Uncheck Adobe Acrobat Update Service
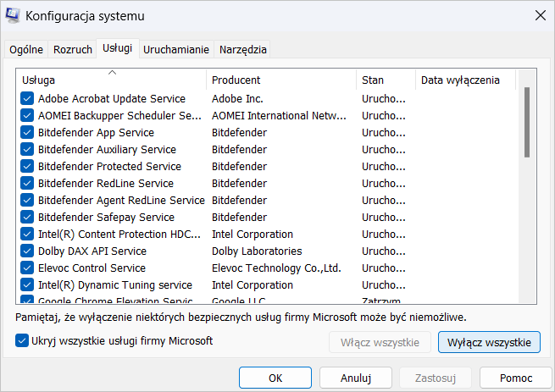The width and height of the screenshot is (555, 392). [x=27, y=99]
